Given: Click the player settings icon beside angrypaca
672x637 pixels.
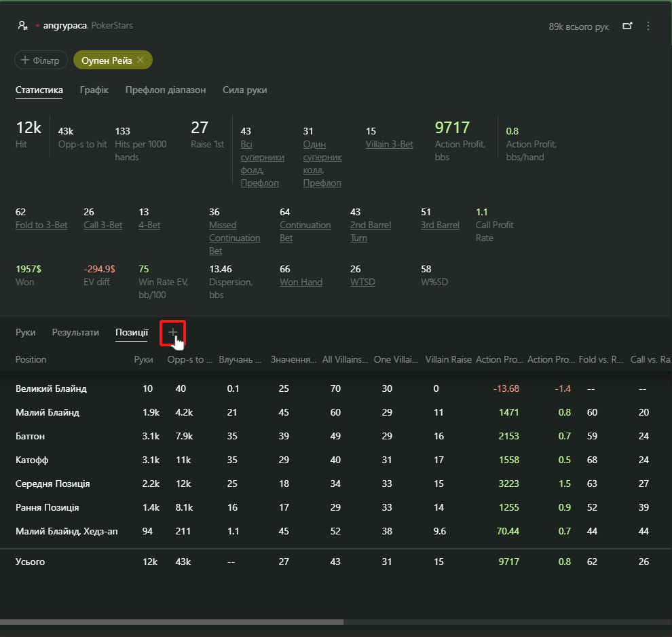Looking at the screenshot, I should [22, 26].
